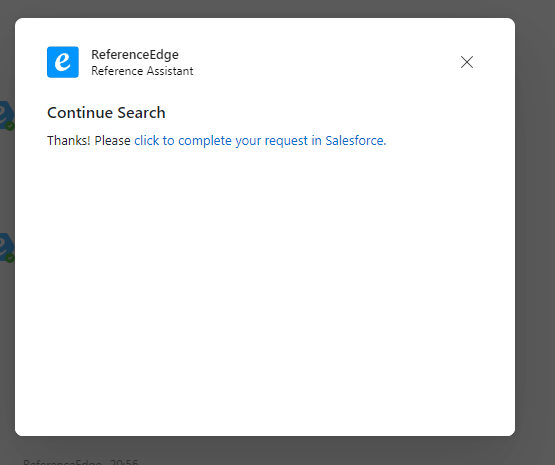
Task: Click the ReferenceEdge app name text
Action: pos(135,54)
